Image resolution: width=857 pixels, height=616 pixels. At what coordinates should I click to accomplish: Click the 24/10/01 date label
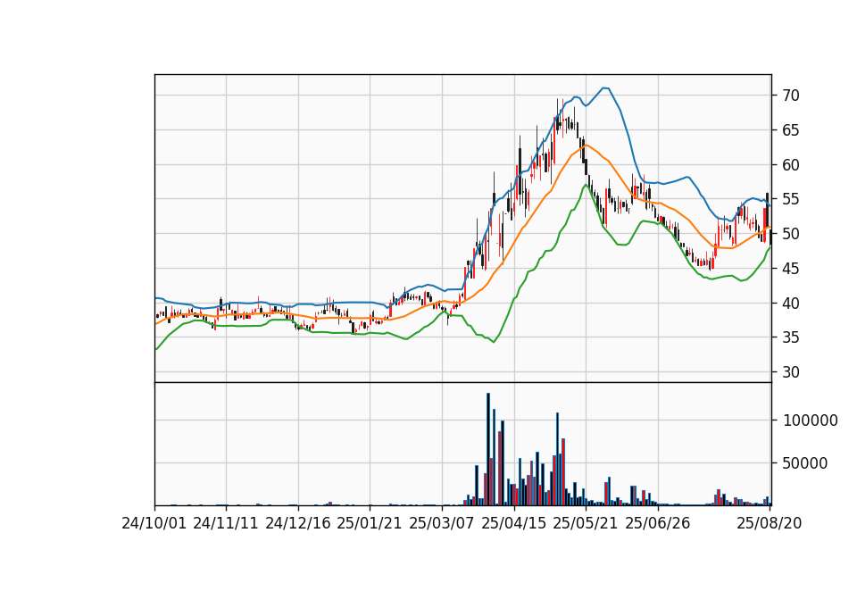coord(154,523)
